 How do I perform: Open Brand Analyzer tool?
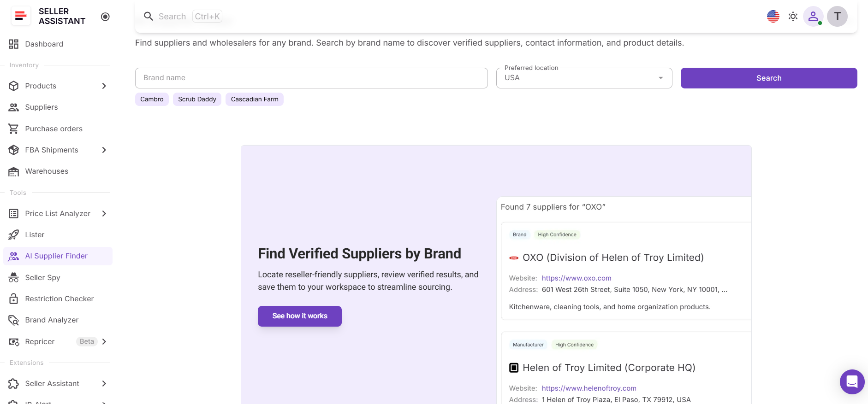58,320
